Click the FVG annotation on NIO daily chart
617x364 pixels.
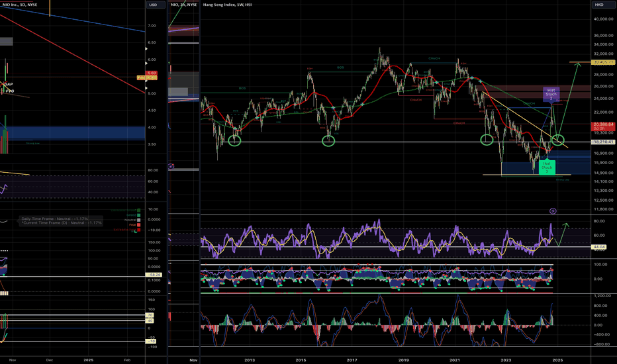[x=10, y=91]
